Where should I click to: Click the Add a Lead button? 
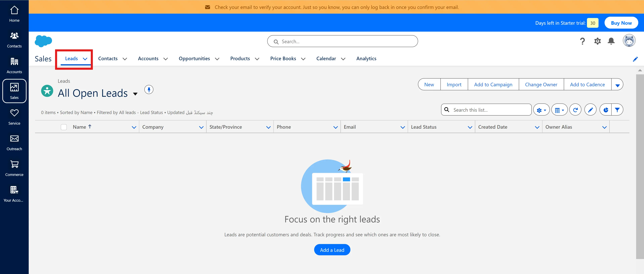click(x=332, y=250)
